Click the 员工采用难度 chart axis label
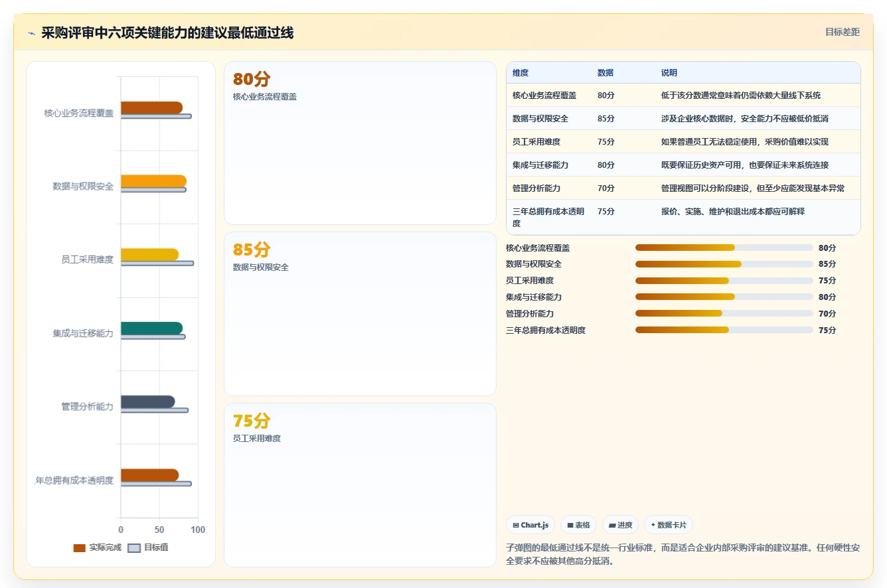887x588 pixels. point(87,260)
